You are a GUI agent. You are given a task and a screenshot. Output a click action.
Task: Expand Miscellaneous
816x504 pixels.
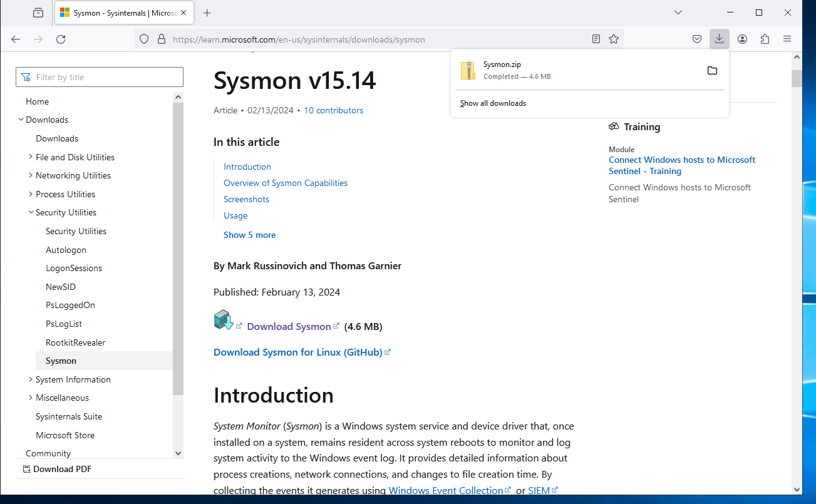click(31, 398)
